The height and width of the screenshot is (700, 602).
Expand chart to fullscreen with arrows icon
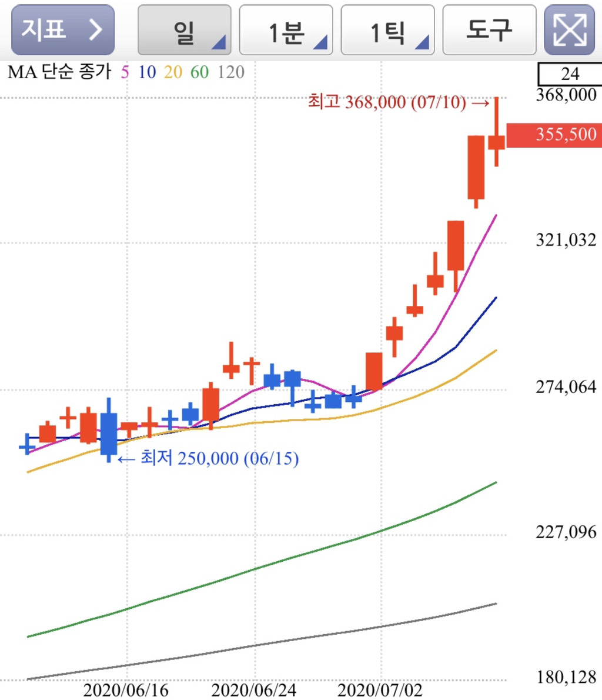[570, 30]
